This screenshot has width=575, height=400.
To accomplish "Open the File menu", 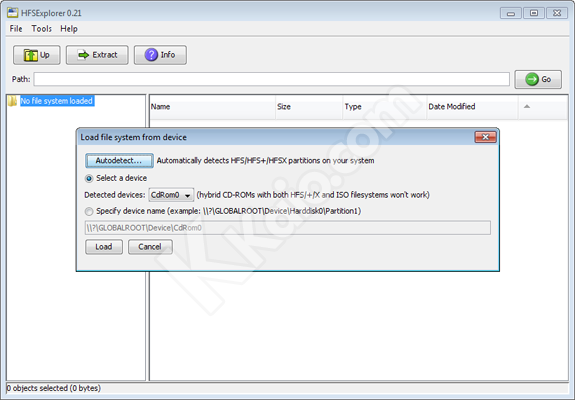I will point(16,29).
